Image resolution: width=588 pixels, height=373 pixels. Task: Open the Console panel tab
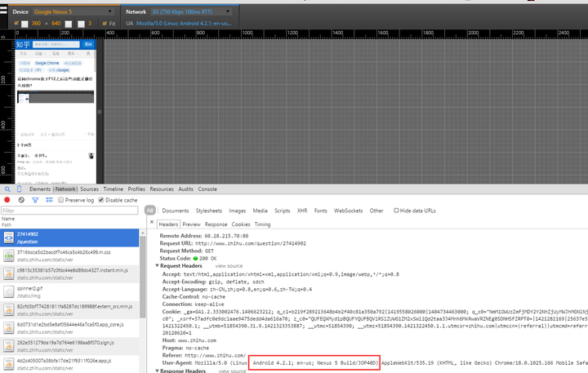(207, 189)
